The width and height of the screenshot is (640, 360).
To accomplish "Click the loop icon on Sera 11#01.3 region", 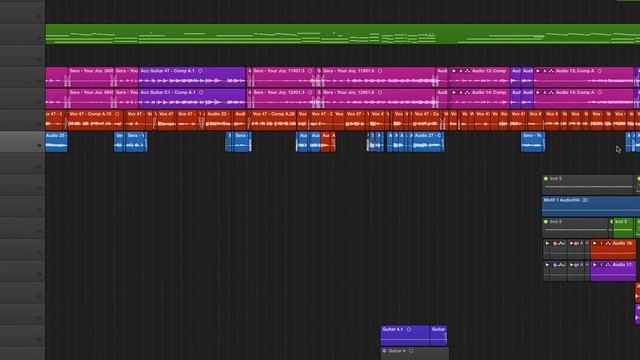I will 310,71.
